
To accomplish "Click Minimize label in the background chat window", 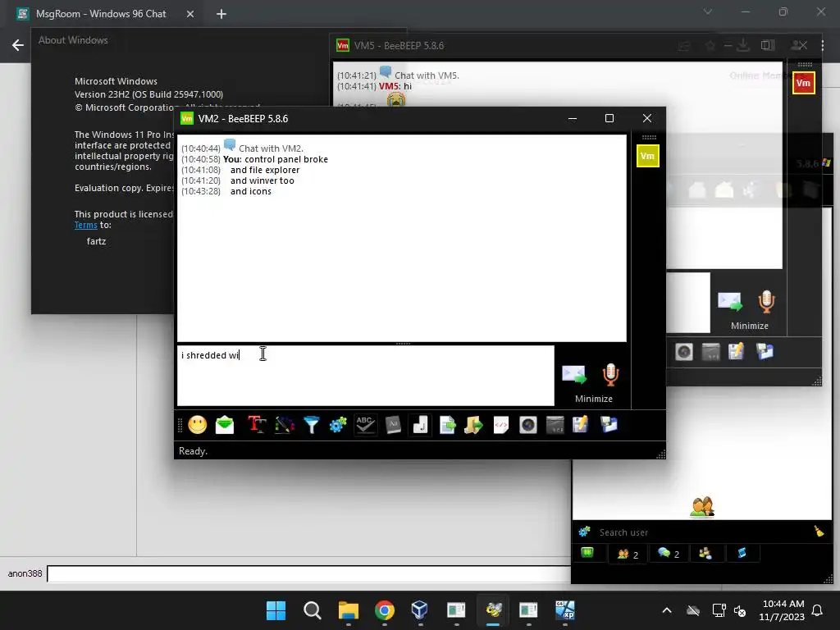I will [x=750, y=326].
